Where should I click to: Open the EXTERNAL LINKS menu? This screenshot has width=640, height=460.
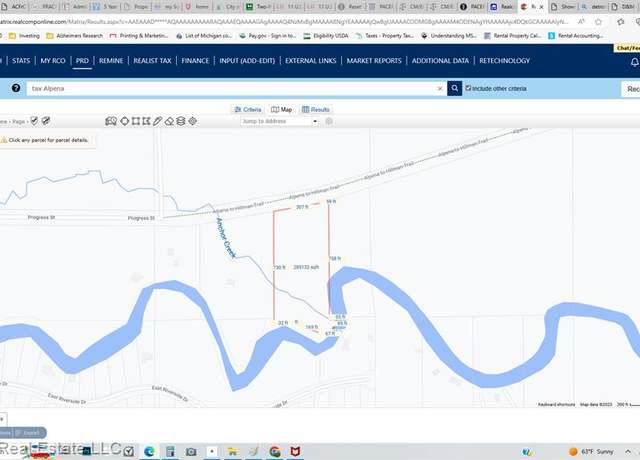(311, 61)
